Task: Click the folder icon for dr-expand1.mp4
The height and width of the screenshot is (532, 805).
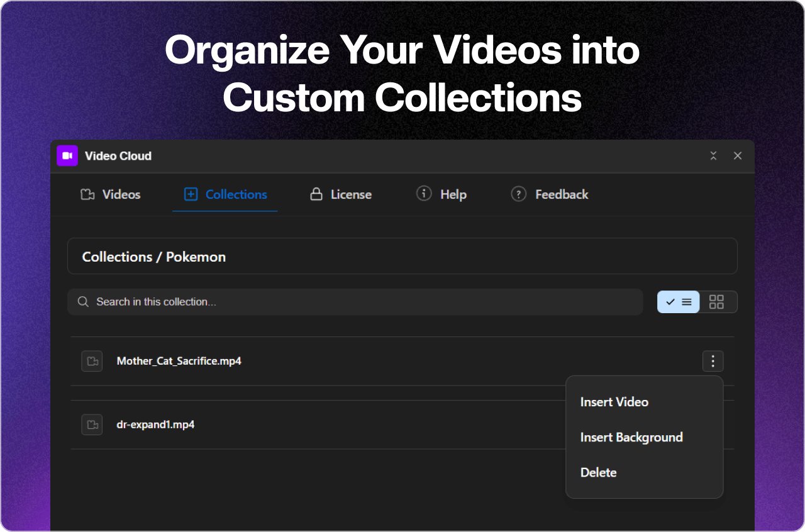Action: (92, 424)
